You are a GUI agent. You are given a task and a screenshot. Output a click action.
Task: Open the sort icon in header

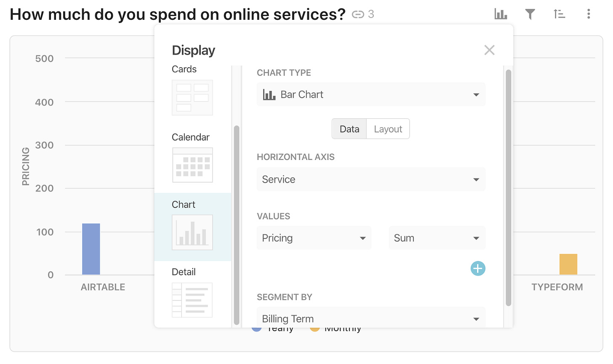pyautogui.click(x=559, y=14)
